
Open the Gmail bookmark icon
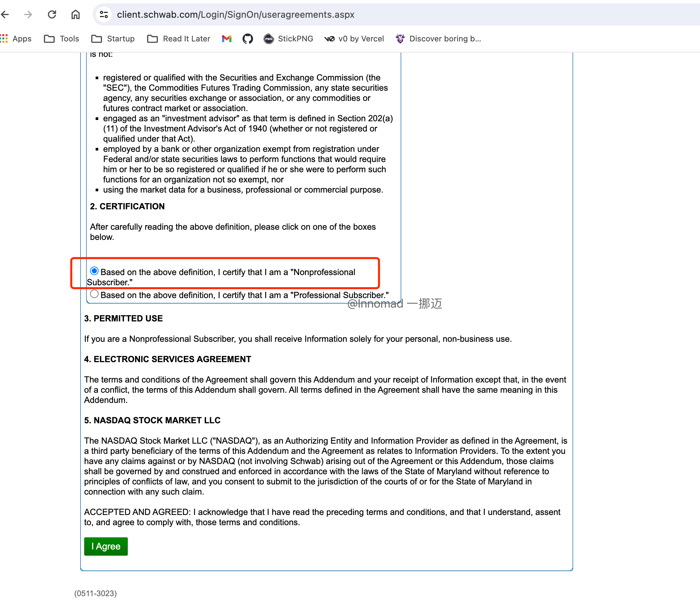(x=226, y=39)
